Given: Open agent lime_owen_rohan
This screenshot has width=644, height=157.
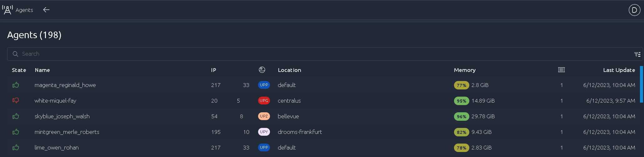Looking at the screenshot, I should 57,147.
